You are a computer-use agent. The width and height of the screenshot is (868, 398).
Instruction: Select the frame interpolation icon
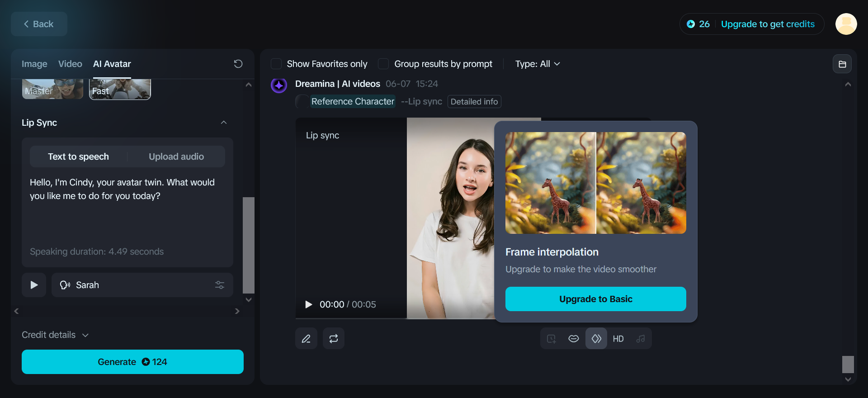(596, 339)
